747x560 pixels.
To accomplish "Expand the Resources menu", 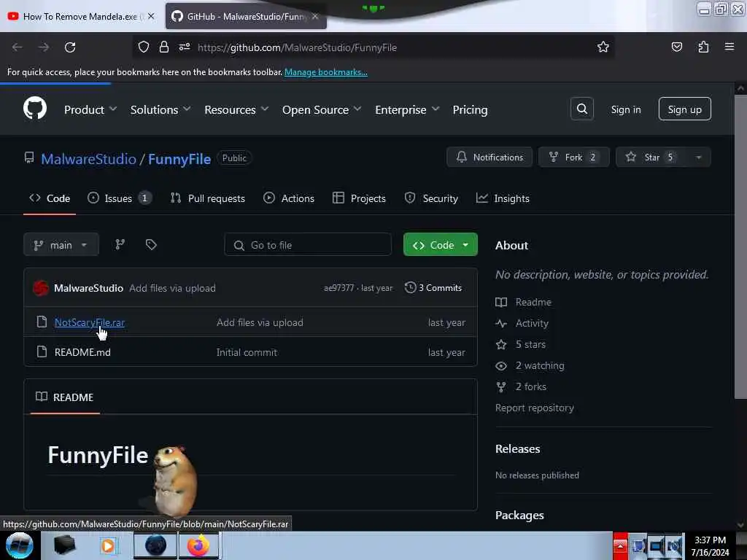I will pyautogui.click(x=236, y=109).
